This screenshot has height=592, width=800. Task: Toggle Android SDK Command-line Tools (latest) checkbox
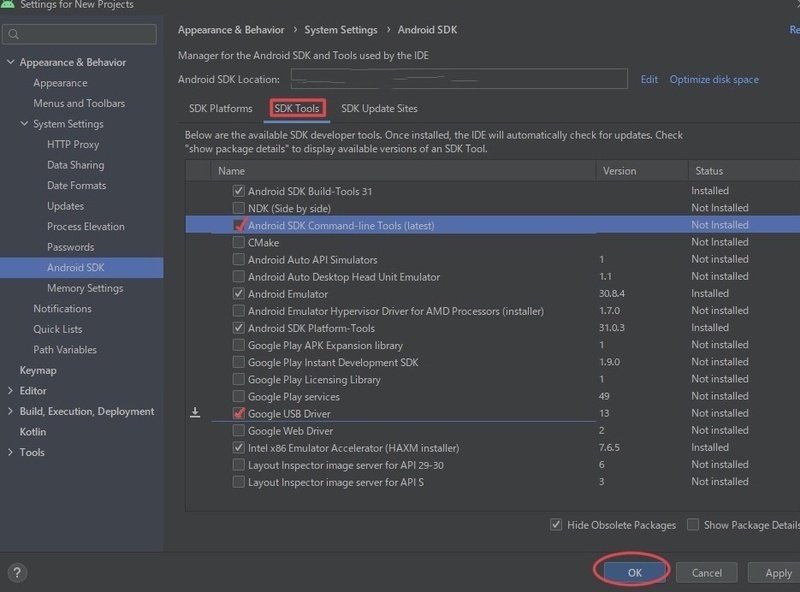(238, 225)
